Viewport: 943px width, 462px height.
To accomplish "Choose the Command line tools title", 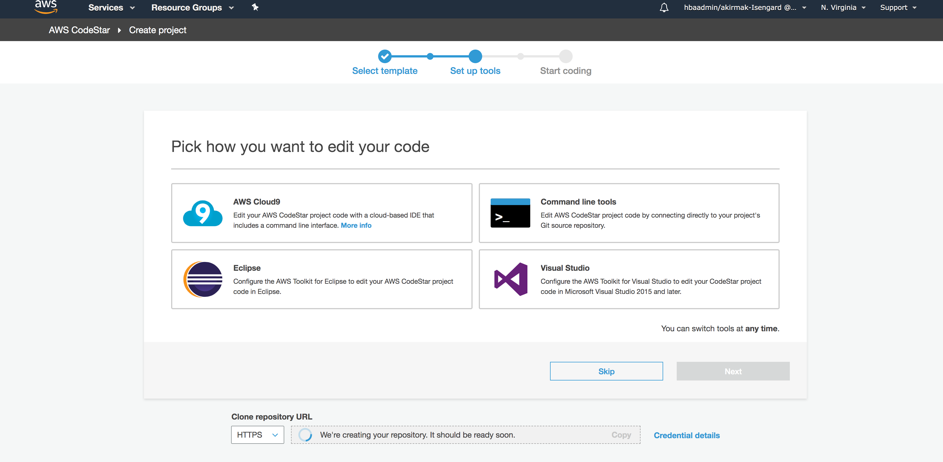I will pos(579,202).
